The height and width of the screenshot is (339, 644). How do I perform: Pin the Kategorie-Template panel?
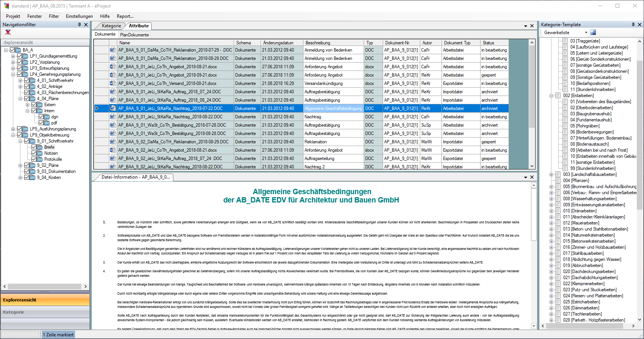[x=633, y=24]
